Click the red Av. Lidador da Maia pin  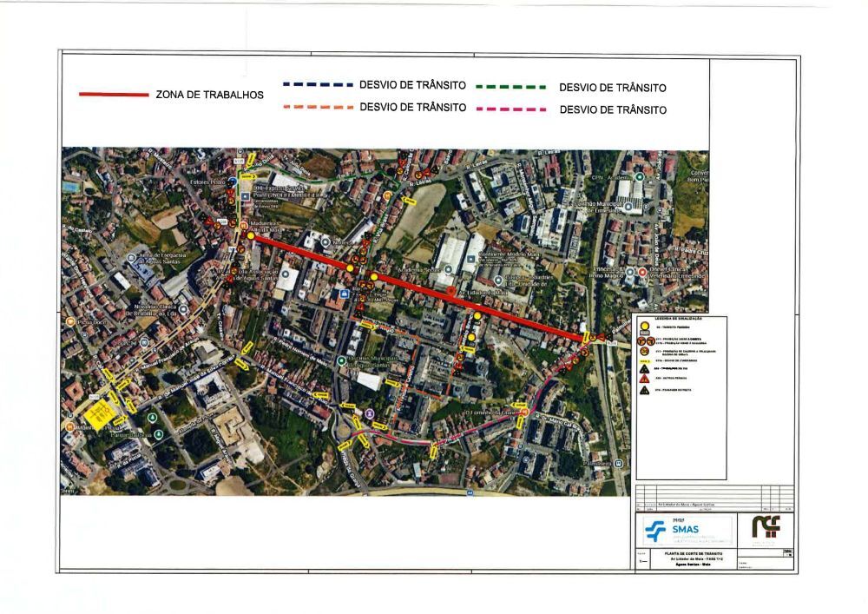pyautogui.click(x=450, y=291)
